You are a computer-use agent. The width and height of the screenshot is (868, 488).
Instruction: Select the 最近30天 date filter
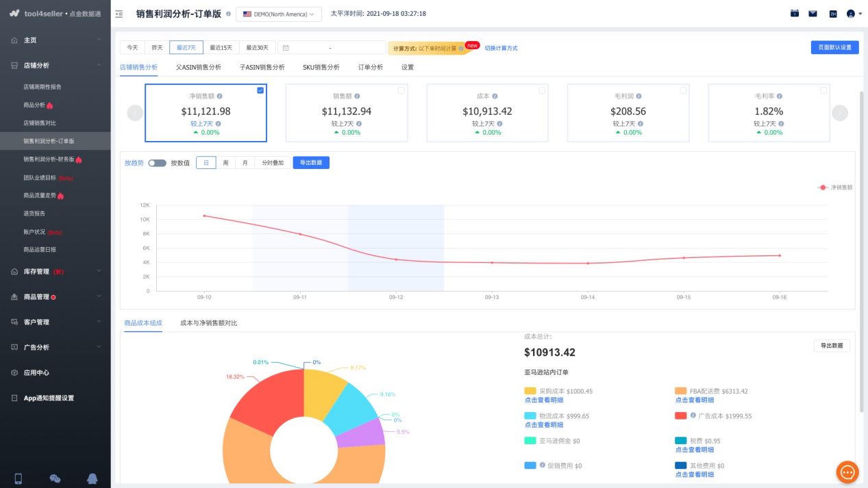pos(258,47)
